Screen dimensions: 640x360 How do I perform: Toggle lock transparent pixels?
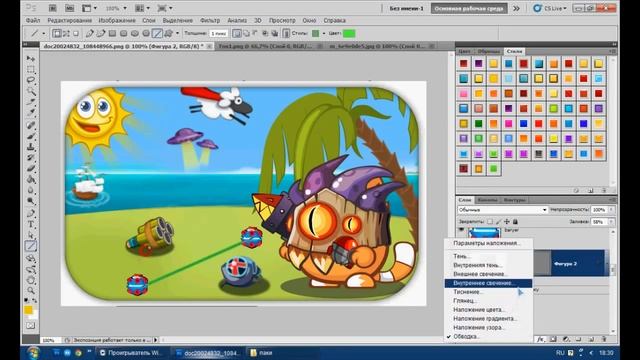490,222
